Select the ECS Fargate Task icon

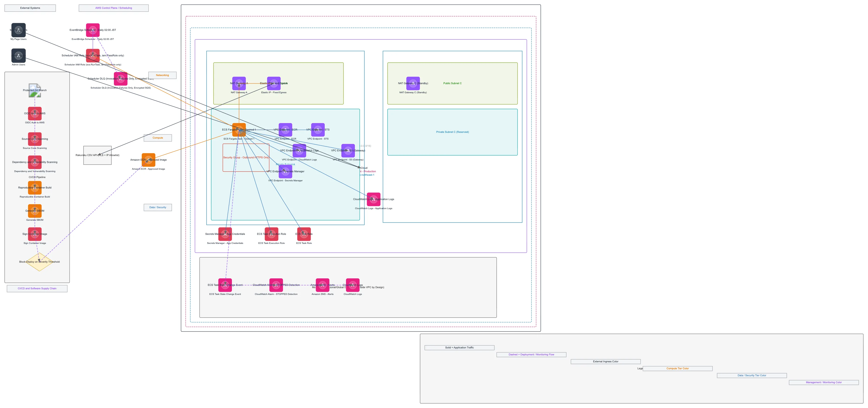tap(239, 130)
